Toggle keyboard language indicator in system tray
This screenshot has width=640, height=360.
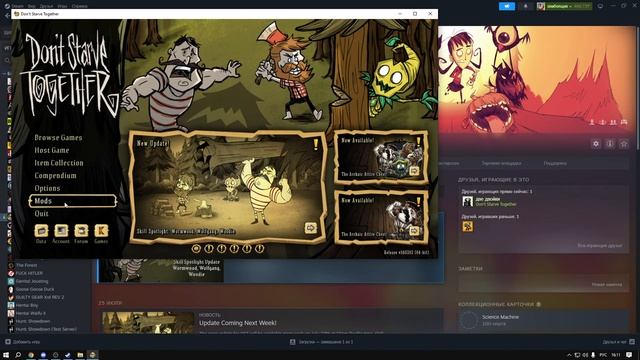tap(603, 355)
